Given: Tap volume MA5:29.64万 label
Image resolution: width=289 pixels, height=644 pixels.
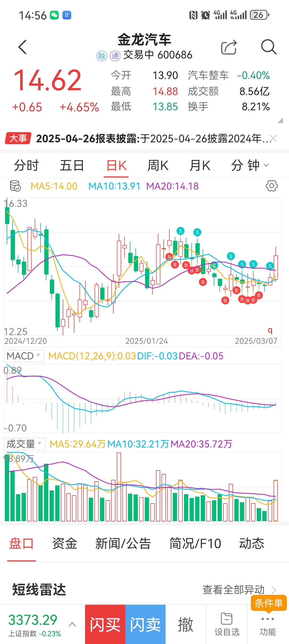Looking at the screenshot, I should tap(78, 444).
